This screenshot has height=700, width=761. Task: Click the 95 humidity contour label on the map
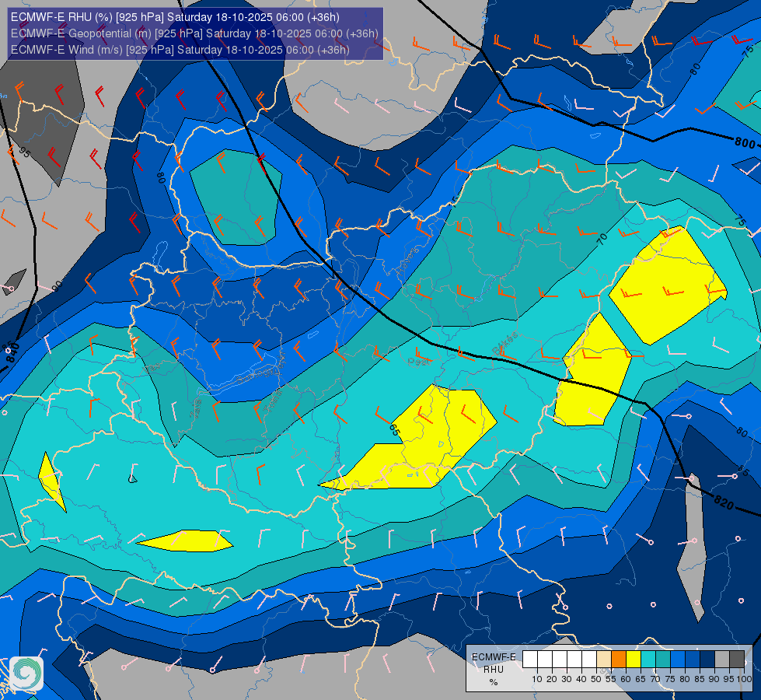[24, 152]
